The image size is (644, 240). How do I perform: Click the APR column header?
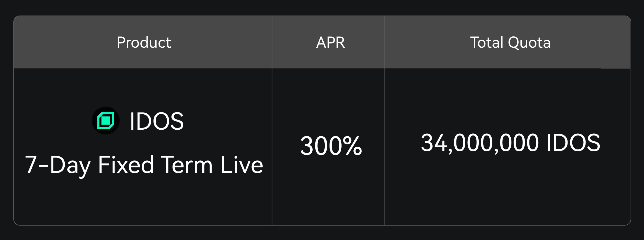[331, 42]
